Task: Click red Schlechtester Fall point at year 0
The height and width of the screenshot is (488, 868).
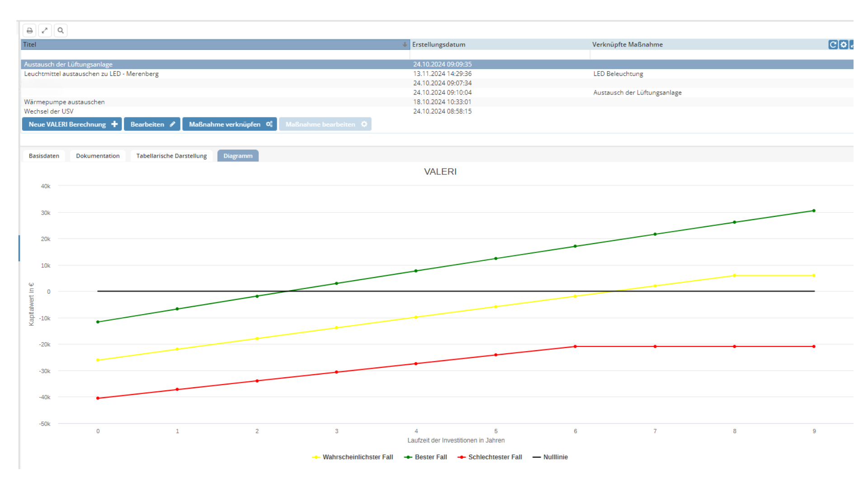Action: pos(98,398)
